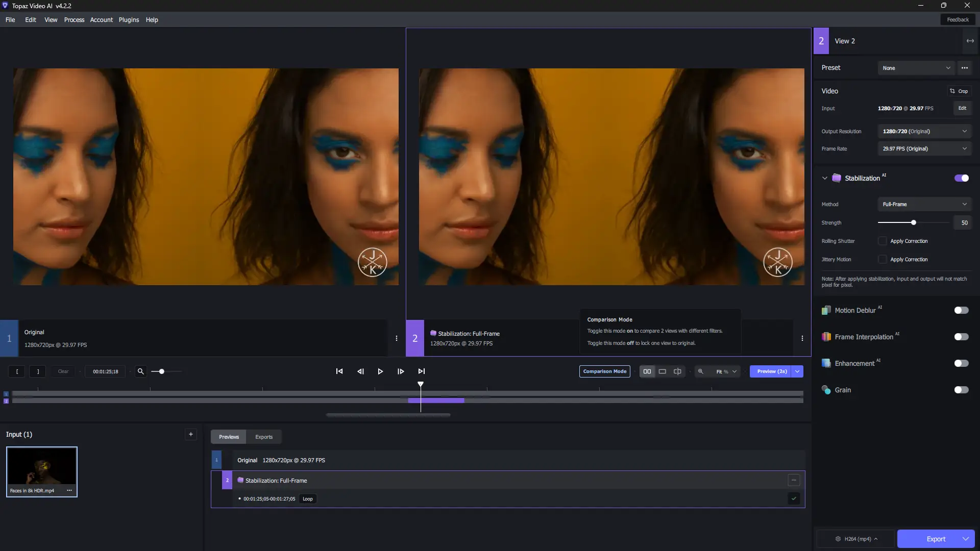Enable the Motion Deblur toggle
Viewport: 980px width, 551px height.
coord(961,310)
